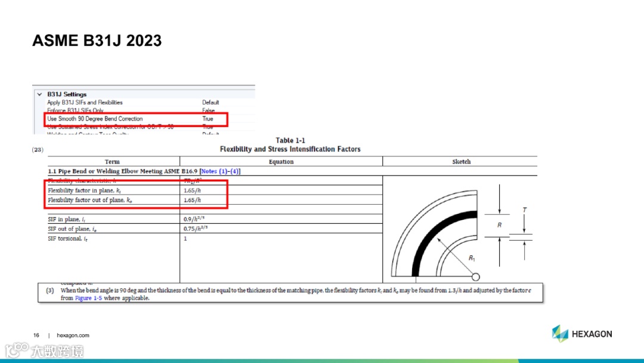Select SIF out of plane term
This screenshot has height=363, width=644.
pyautogui.click(x=72, y=229)
